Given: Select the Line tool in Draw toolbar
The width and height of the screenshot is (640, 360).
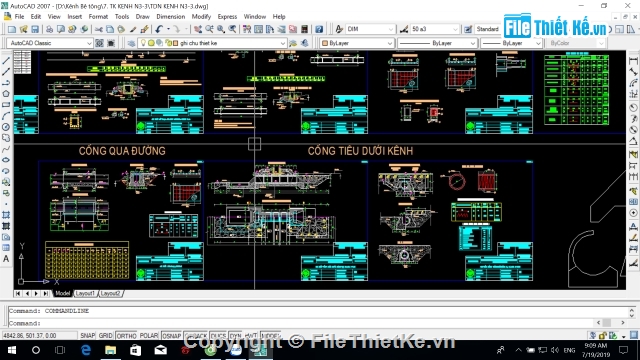Looking at the screenshot, I should point(6,61).
